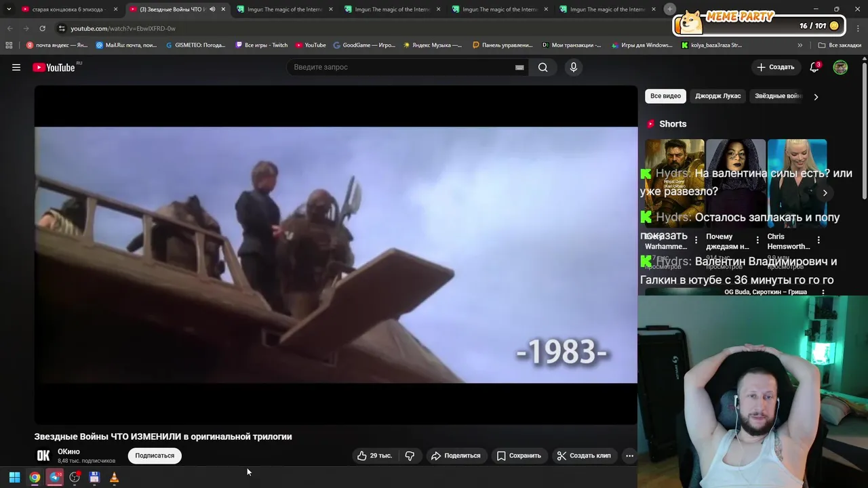The height and width of the screenshot is (488, 868).
Task: Open OBS from the taskbar
Action: click(x=75, y=477)
